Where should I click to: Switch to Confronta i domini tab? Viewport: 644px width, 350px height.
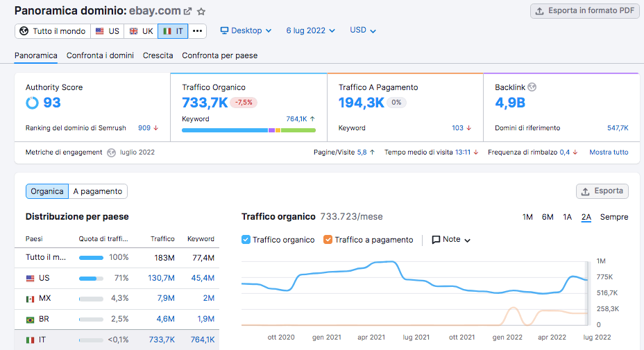coord(100,55)
